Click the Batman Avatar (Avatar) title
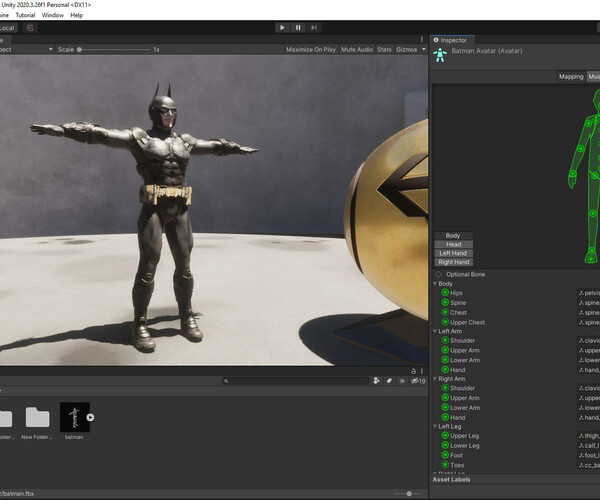The height and width of the screenshot is (500, 600). pyautogui.click(x=487, y=51)
